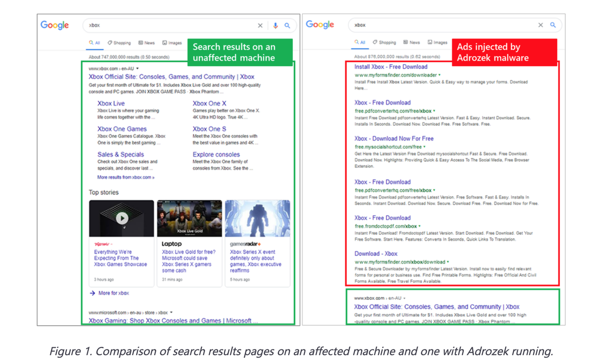Image resolution: width=605 pixels, height=364 pixels.
Task: Click the 'Top stories' heading
Action: coord(104,193)
